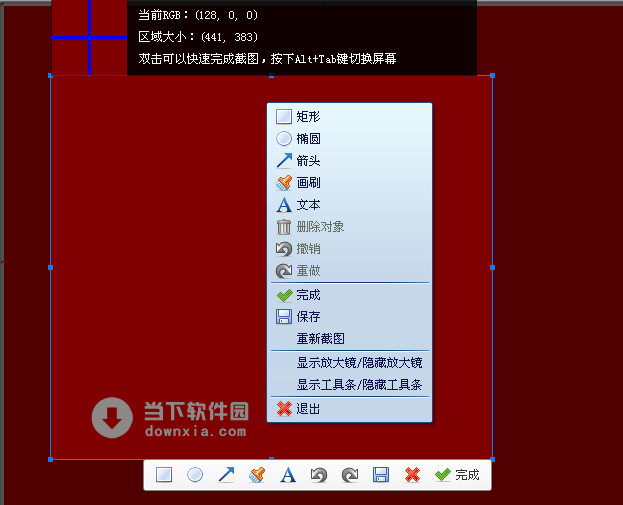Pick 文本 from the context menu
Screen dimensions: 623x505
click(x=349, y=205)
